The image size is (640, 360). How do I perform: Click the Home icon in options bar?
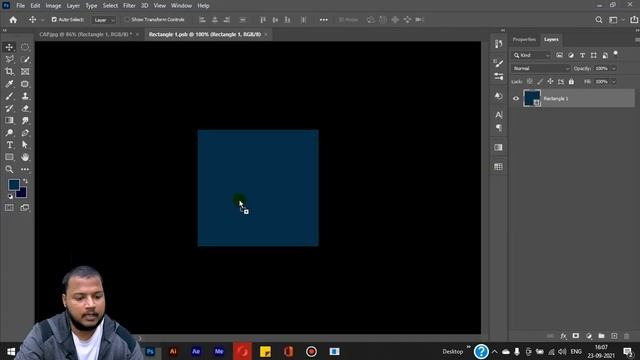(x=13, y=20)
